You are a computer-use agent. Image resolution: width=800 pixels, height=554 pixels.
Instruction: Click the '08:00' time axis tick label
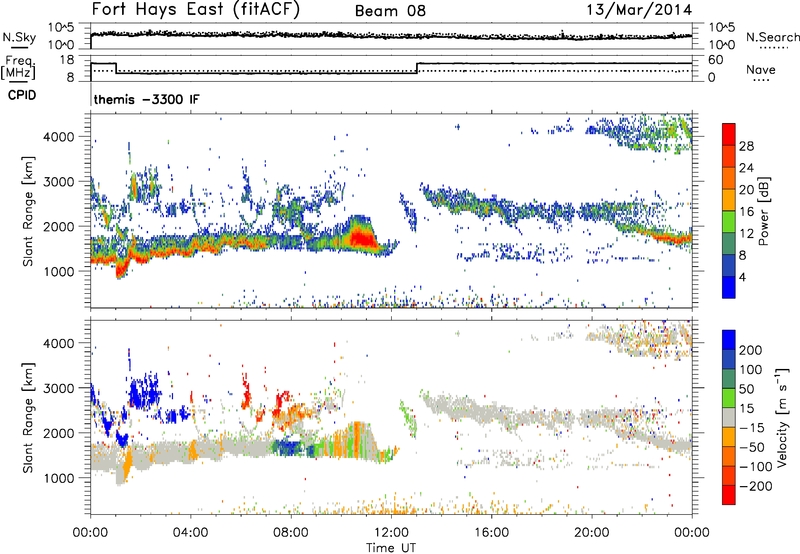pos(291,533)
